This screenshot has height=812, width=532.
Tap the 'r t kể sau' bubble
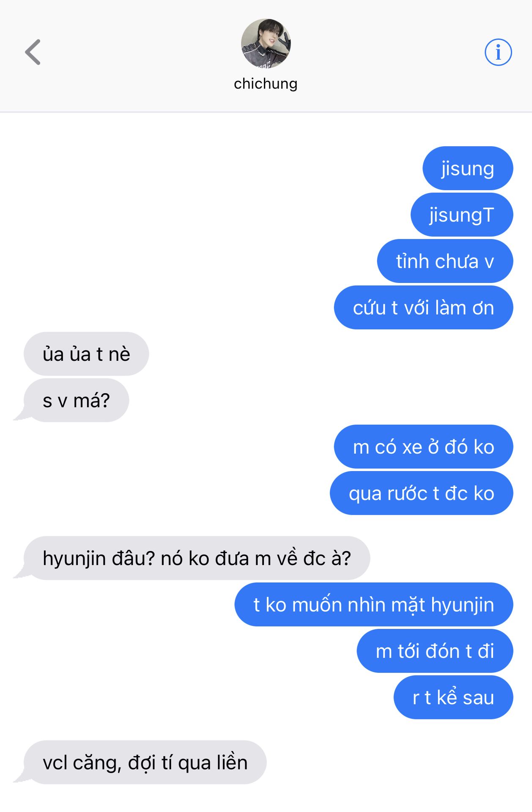[453, 697]
